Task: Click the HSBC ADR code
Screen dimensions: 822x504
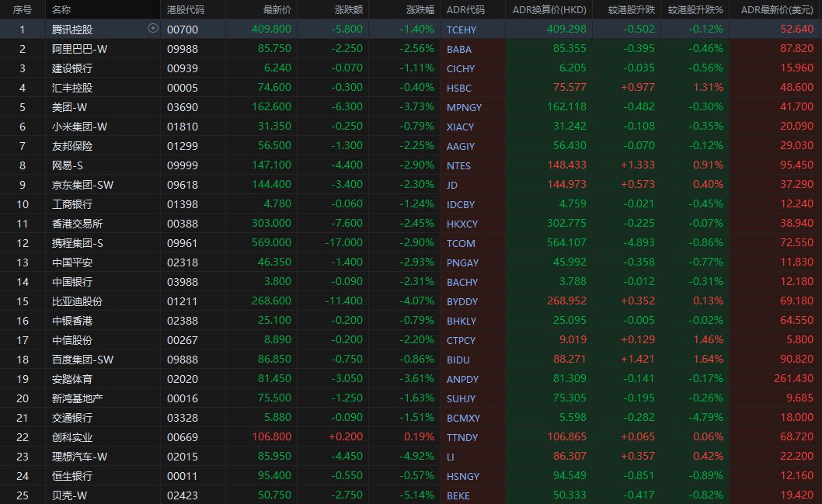Action: pos(458,88)
